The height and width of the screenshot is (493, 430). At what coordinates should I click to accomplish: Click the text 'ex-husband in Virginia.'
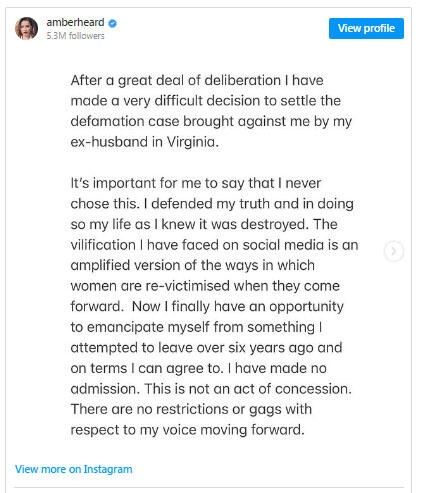point(145,142)
